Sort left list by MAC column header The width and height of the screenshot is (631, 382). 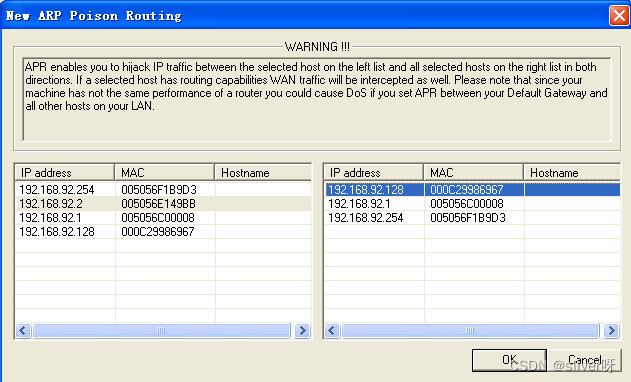coord(165,173)
